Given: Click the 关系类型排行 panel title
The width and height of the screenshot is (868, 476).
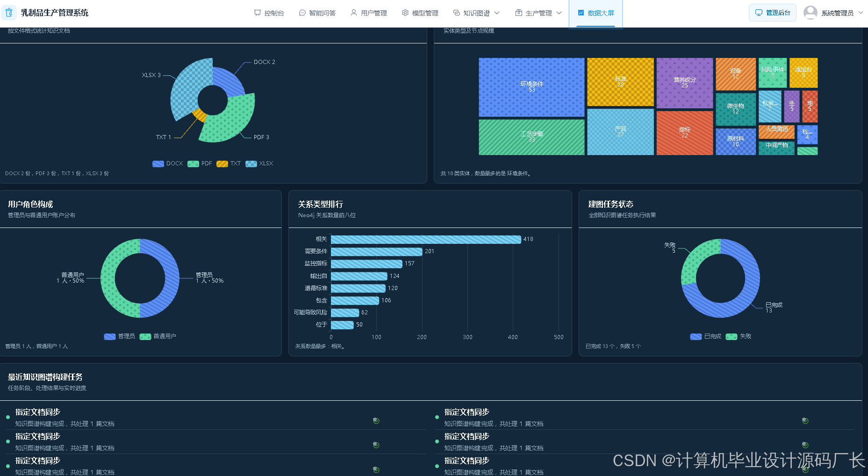Looking at the screenshot, I should [x=321, y=204].
